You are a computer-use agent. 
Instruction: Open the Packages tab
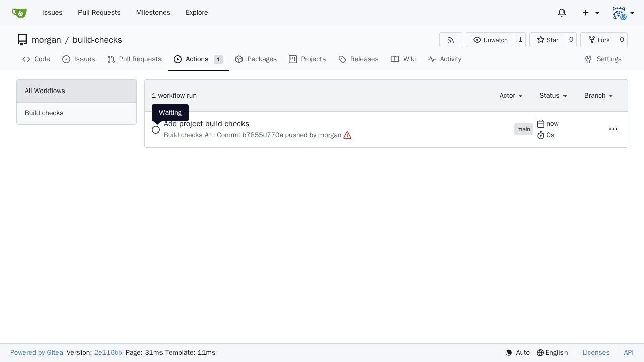point(256,59)
